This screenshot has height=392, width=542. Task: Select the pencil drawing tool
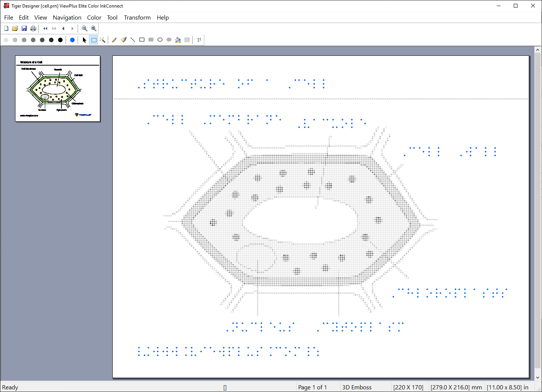click(x=114, y=40)
